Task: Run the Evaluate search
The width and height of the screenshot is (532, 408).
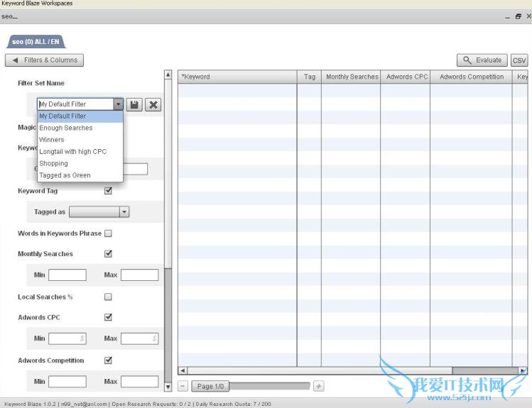Action: 482,60
